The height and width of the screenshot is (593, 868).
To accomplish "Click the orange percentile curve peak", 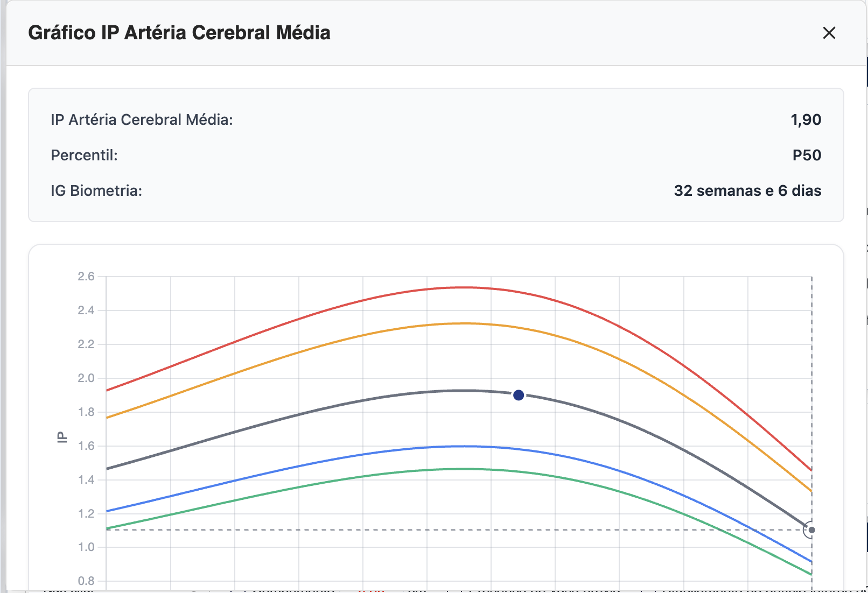I will (x=464, y=323).
